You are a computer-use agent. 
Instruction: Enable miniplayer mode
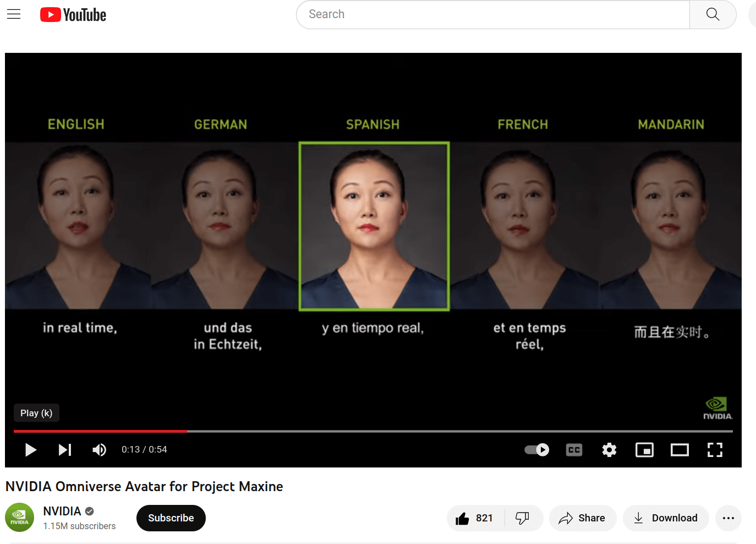tap(644, 450)
